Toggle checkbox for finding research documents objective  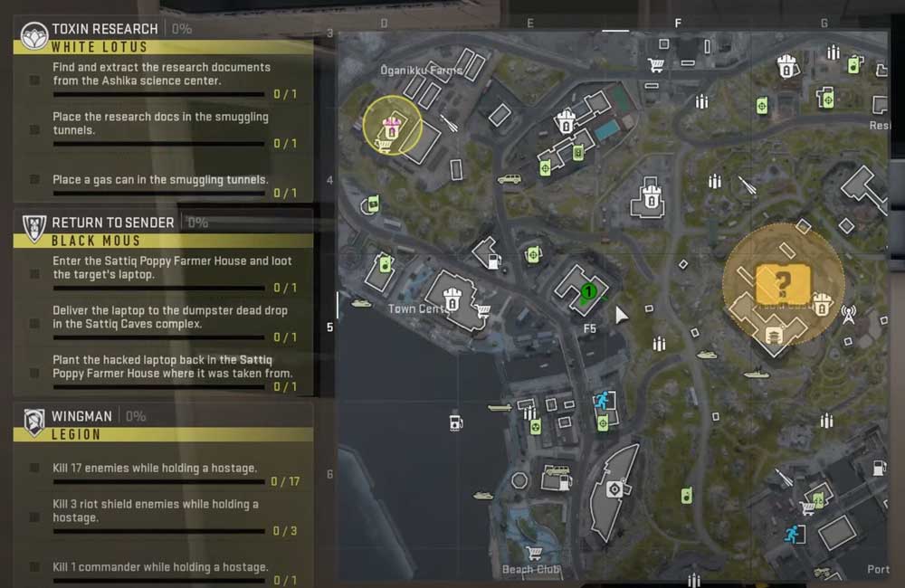pos(34,81)
